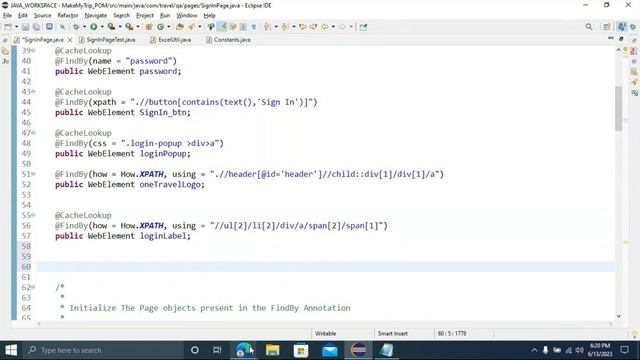Toggle Mark Occurrences

(222, 27)
